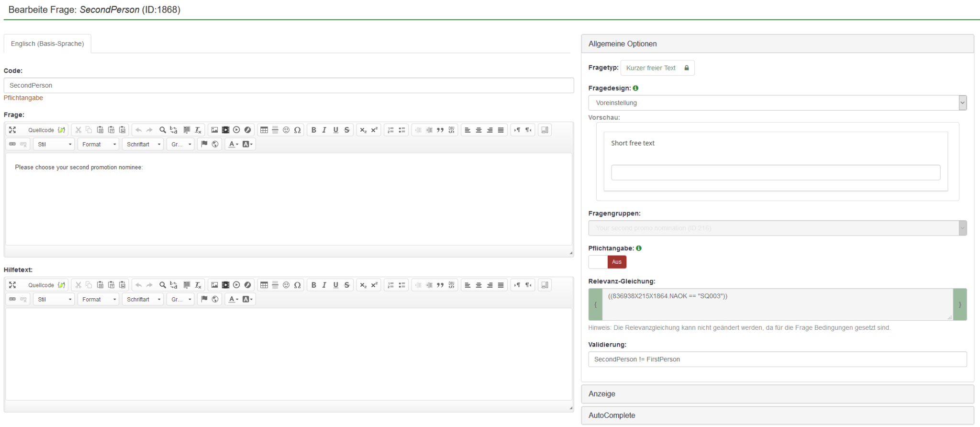980x427 pixels.
Task: Toggle strikethrough in the Frage editor
Action: [347, 130]
